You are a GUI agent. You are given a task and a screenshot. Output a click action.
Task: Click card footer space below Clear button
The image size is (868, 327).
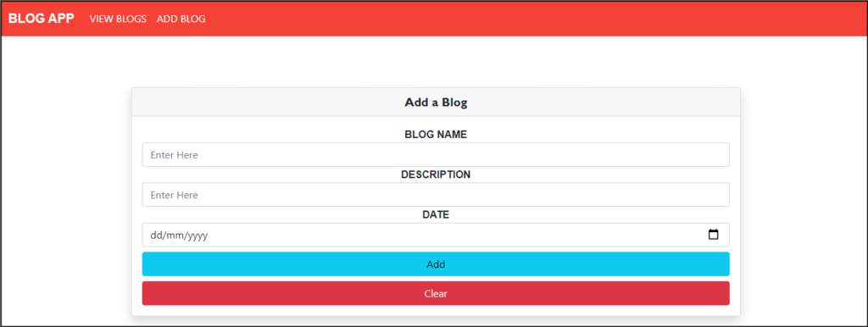(x=436, y=310)
